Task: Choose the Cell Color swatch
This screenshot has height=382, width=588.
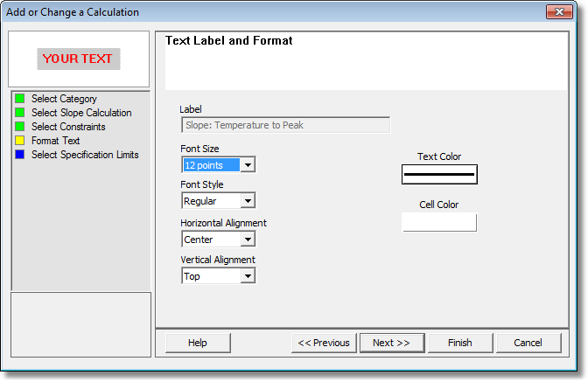Action: pos(439,222)
